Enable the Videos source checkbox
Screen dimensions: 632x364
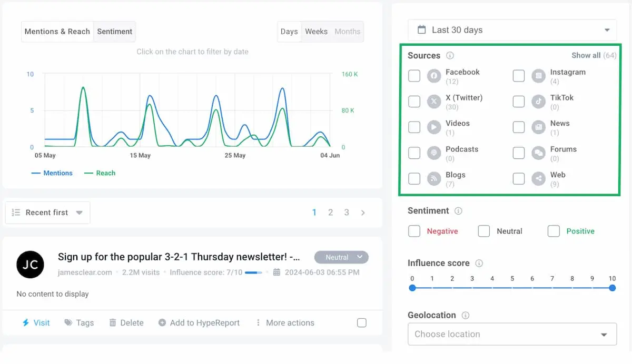coord(414,127)
